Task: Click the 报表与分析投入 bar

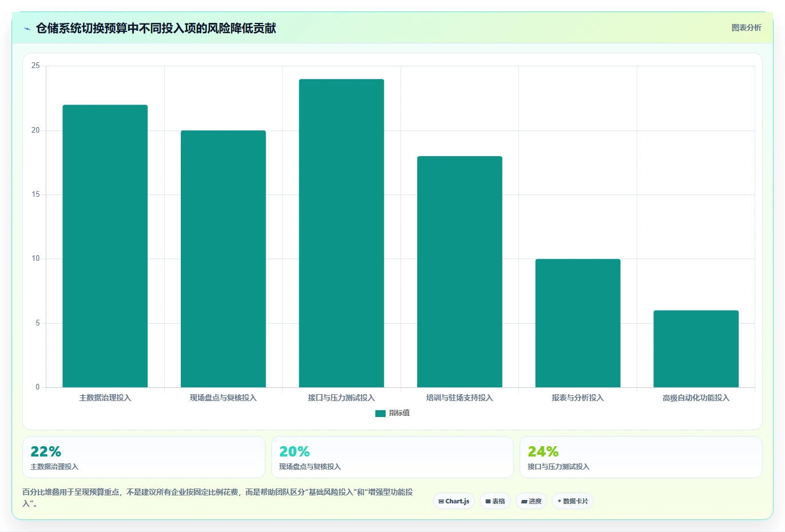Action: (578, 323)
